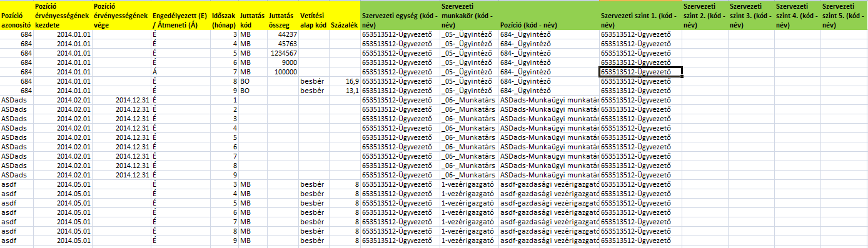Click 'asdf-gazdasági vezérigazgató' in the asdf period 5 row
Screen dimensions: 868x248
pyautogui.click(x=549, y=203)
